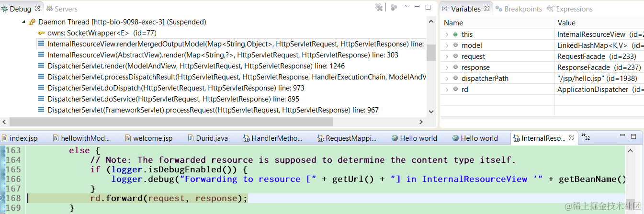Image resolution: width=644 pixels, height=214 pixels.
Task: Expand the 'response' variable
Action: (x=447, y=68)
